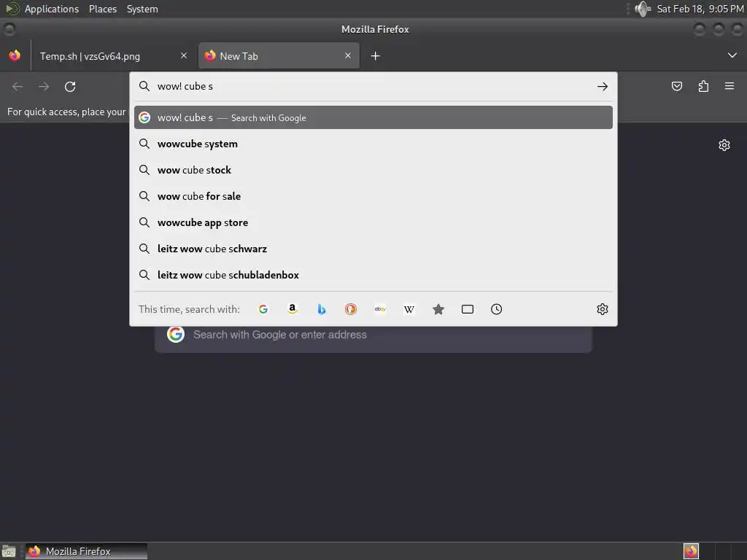This screenshot has width=747, height=560.
Task: Search bookmarks with star icon
Action: click(438, 309)
